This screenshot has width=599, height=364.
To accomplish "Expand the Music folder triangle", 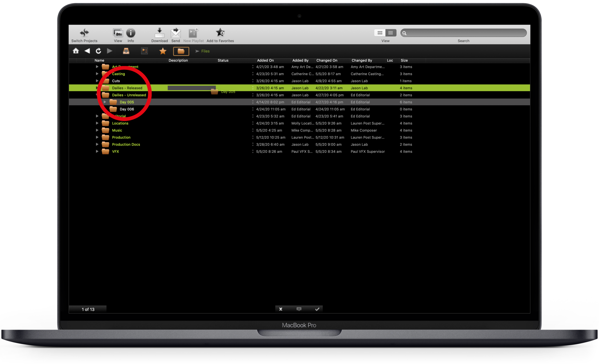I will [x=97, y=130].
